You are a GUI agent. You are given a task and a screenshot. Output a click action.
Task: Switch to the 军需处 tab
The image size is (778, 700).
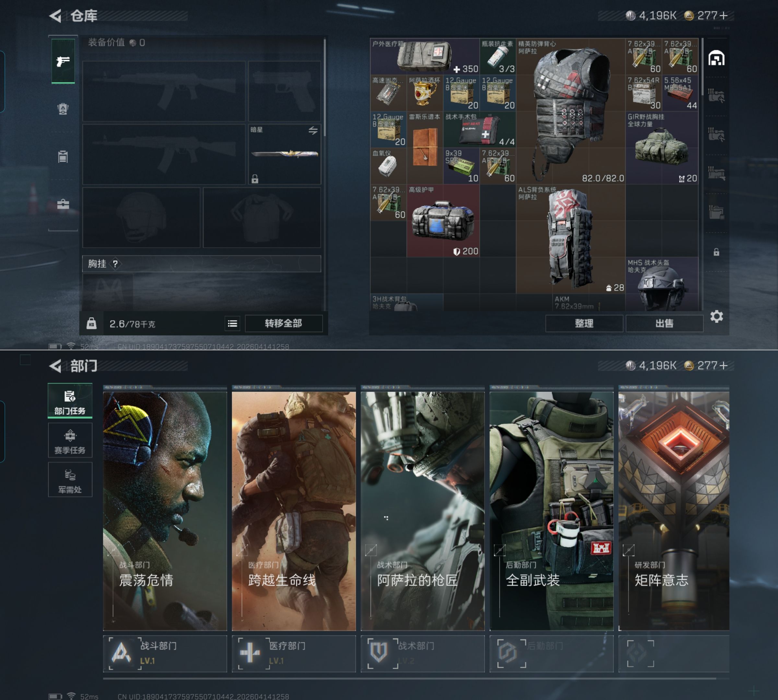[70, 480]
